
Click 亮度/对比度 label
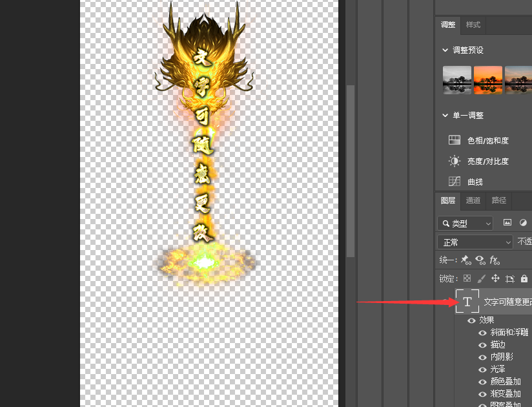point(488,162)
